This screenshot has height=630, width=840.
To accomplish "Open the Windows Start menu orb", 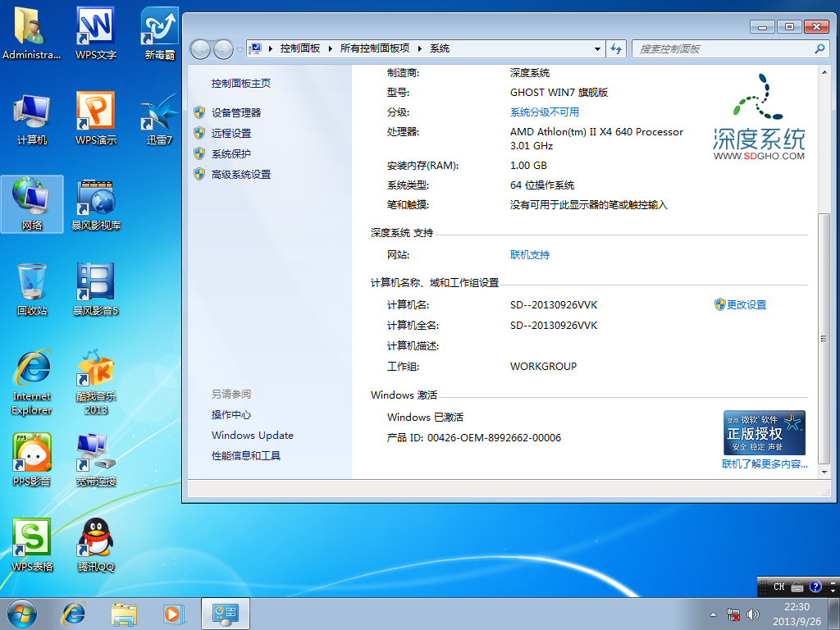I will (x=22, y=614).
